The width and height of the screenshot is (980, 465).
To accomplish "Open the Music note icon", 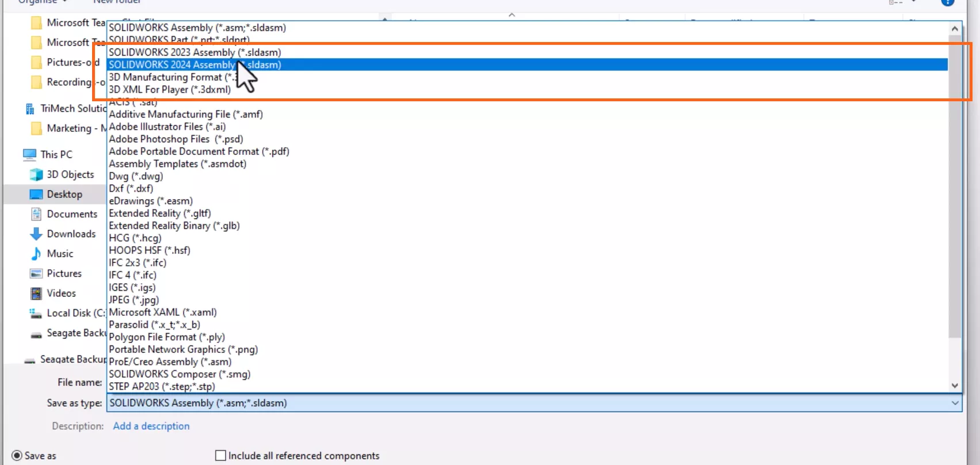I will pos(36,254).
